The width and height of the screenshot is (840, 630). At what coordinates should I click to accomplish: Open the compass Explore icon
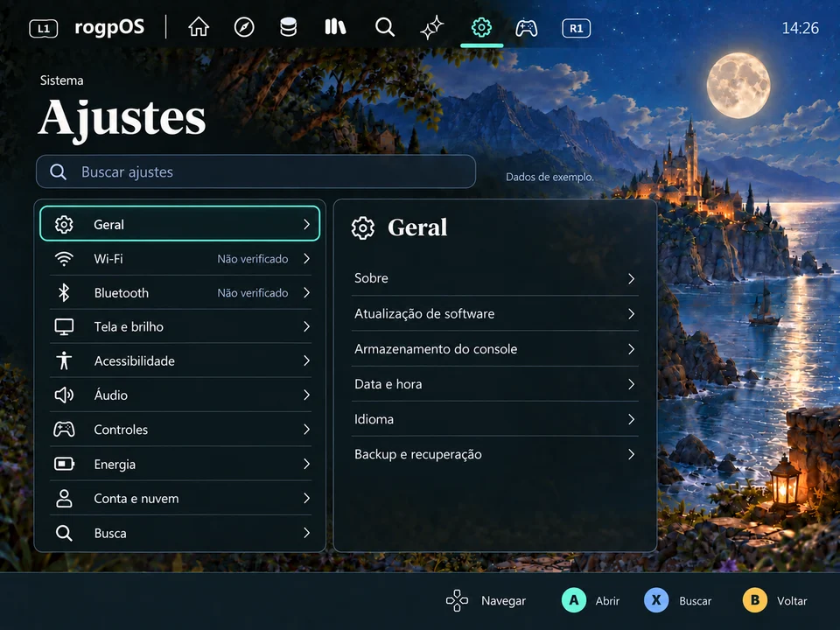(x=244, y=27)
